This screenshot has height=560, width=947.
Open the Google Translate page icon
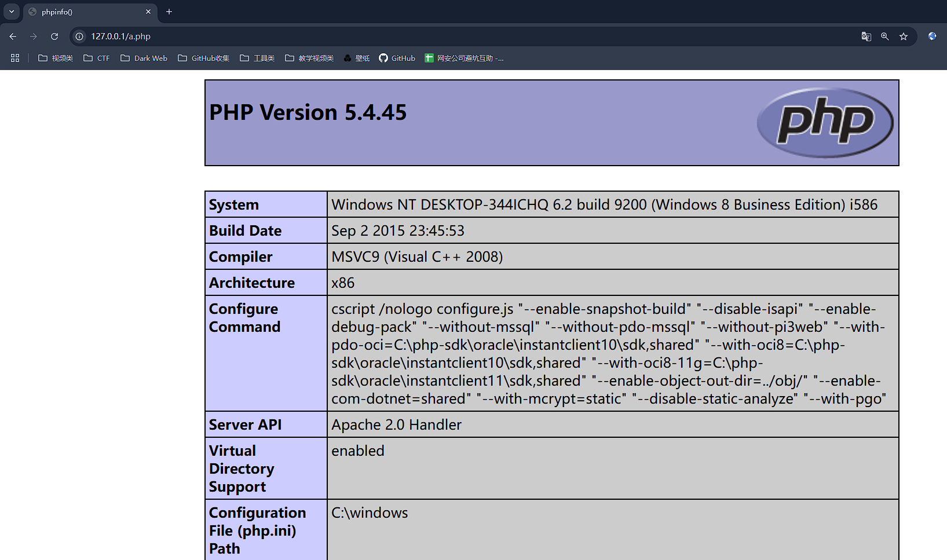coord(866,36)
